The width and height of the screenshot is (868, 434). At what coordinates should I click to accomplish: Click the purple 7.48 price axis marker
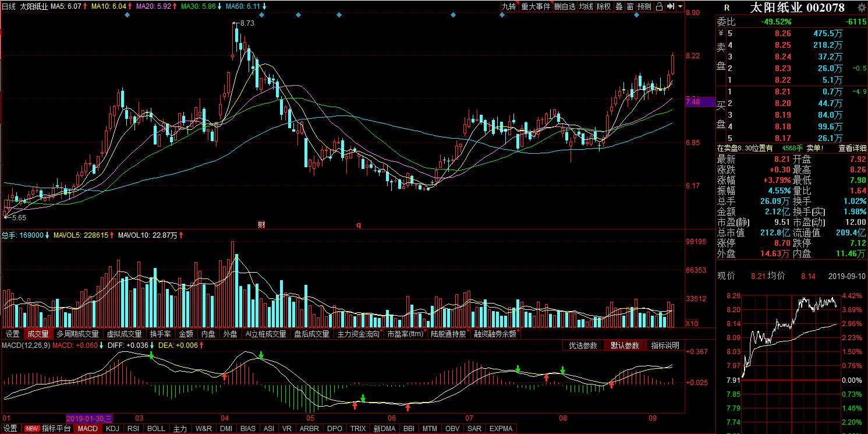[x=700, y=102]
